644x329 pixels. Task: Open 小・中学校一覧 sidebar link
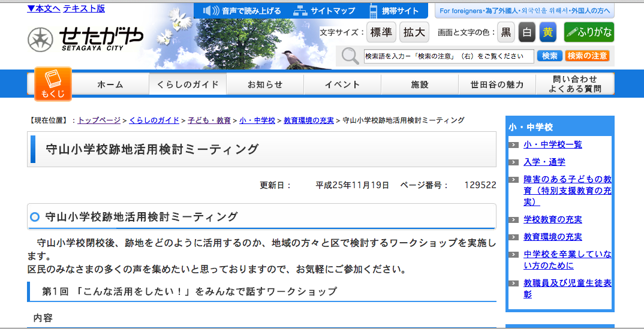click(x=552, y=144)
